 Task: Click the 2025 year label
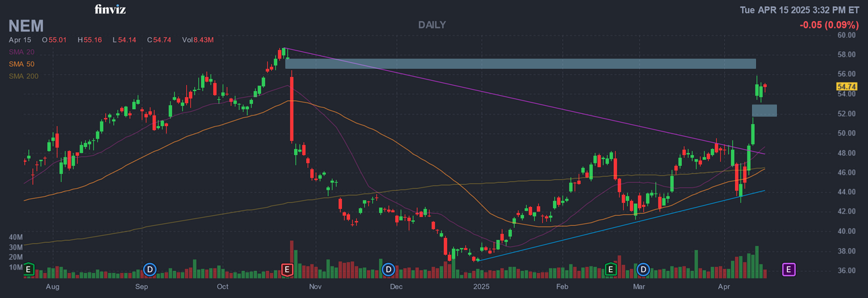click(x=481, y=287)
